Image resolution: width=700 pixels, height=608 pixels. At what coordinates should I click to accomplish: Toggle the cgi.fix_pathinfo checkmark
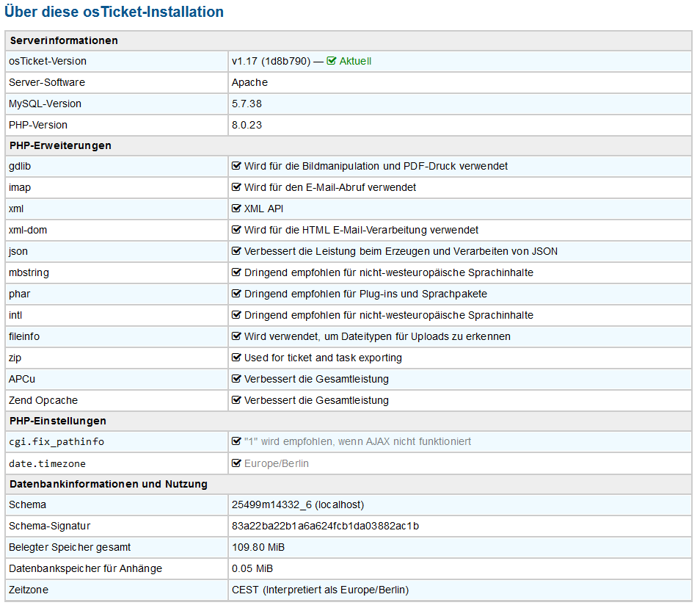pos(236,442)
